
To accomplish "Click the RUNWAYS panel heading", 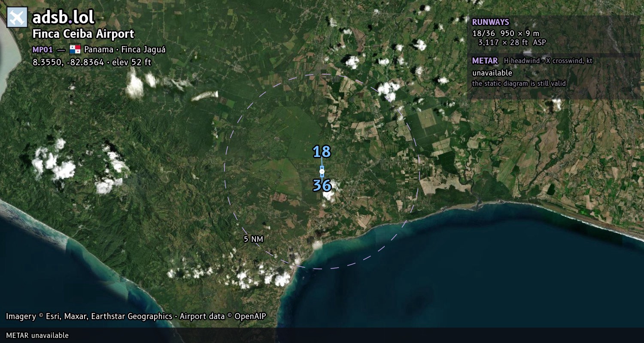I will click(490, 22).
